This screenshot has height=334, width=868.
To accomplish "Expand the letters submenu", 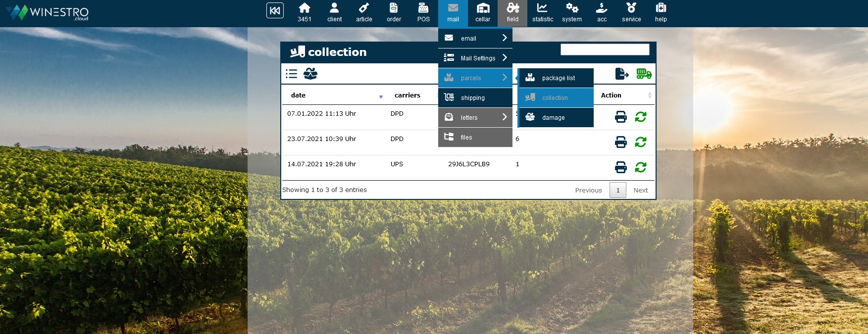I will coord(475,117).
